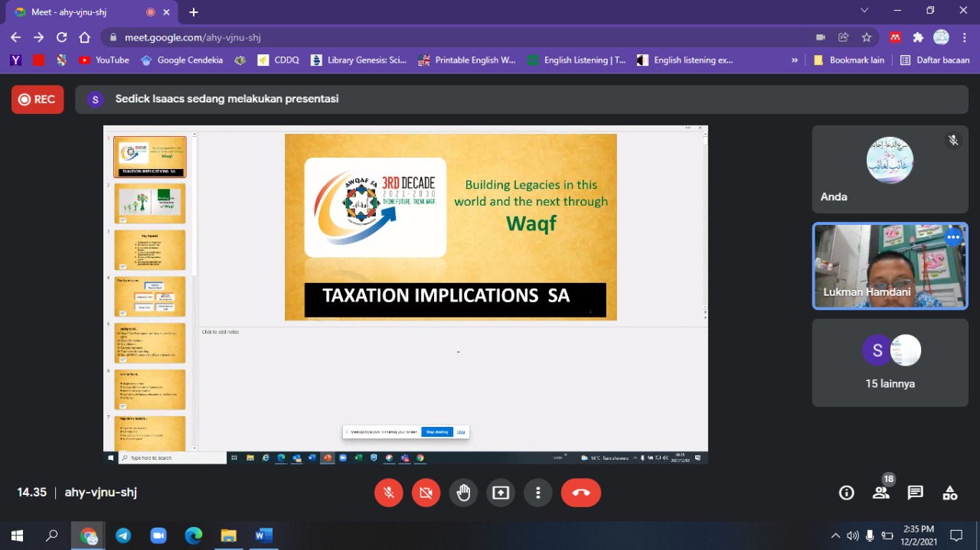Open the Meet activities panel
The image size is (980, 550).
pyautogui.click(x=950, y=493)
